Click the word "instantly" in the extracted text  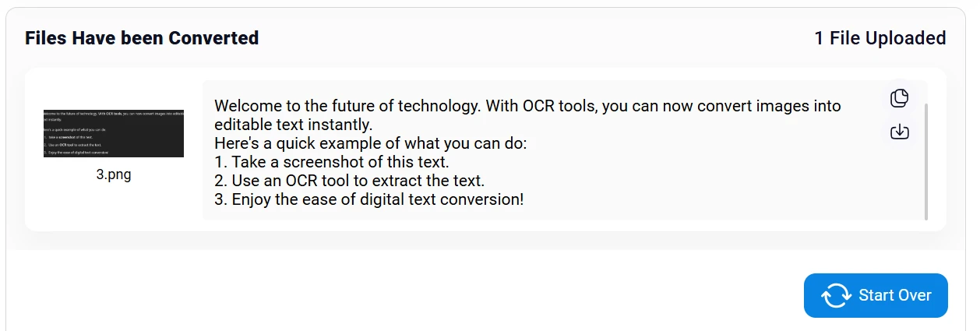coord(340,125)
